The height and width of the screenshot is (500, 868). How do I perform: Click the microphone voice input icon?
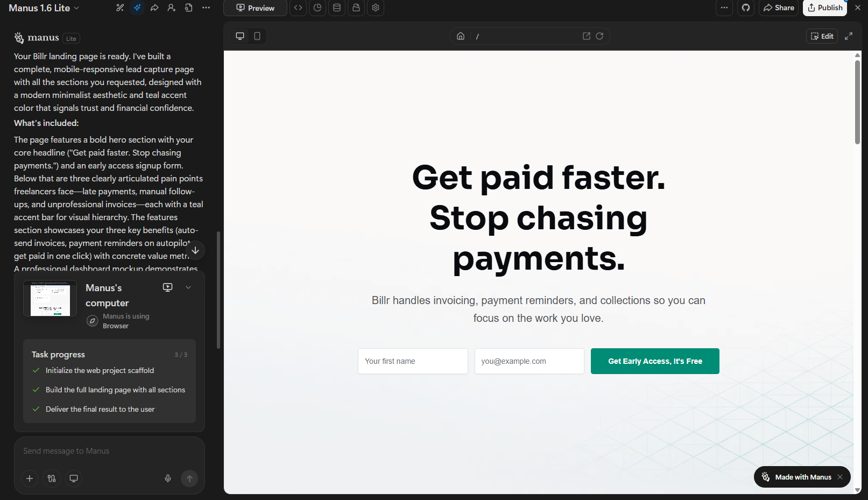(168, 478)
